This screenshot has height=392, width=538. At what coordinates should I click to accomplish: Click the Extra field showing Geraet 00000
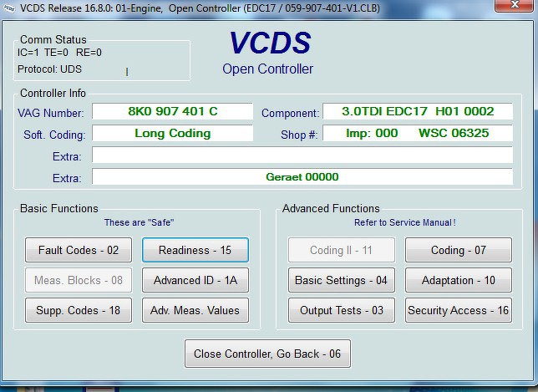(x=302, y=177)
